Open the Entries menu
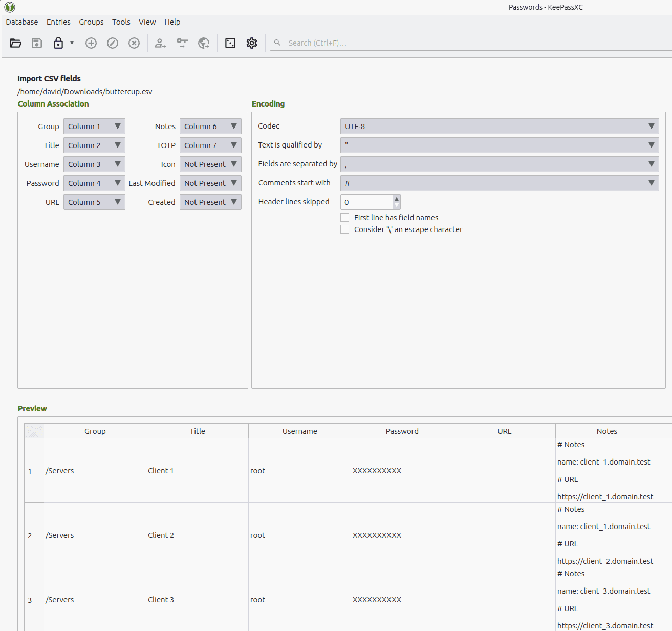 [58, 22]
